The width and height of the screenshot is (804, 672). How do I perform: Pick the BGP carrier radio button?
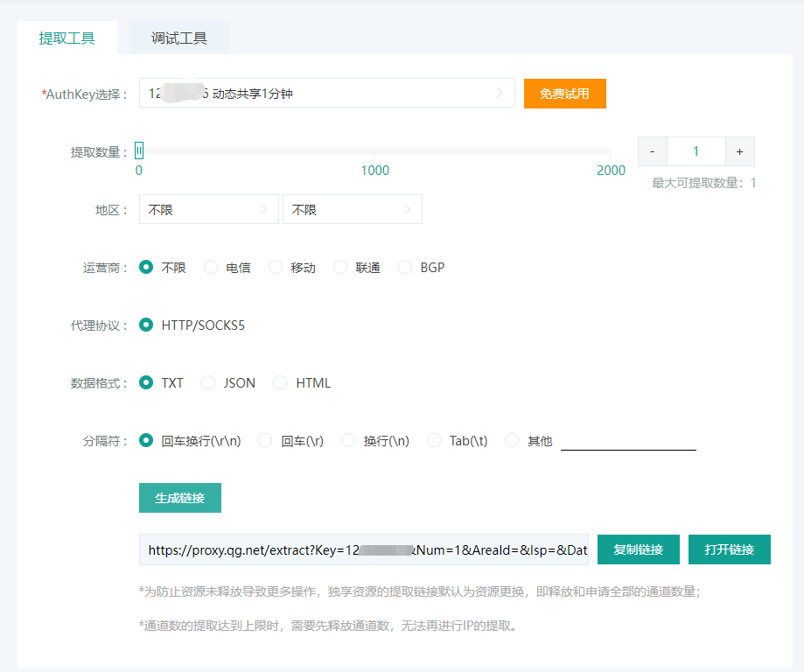(405, 268)
